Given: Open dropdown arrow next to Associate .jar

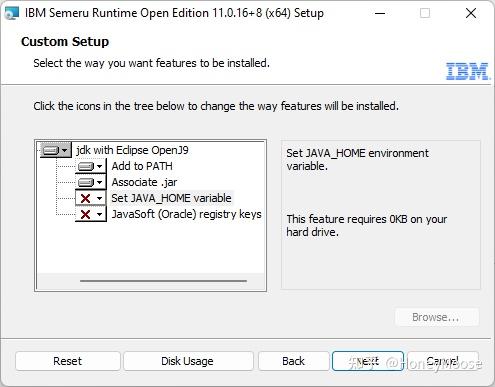Looking at the screenshot, I should click(99, 182).
